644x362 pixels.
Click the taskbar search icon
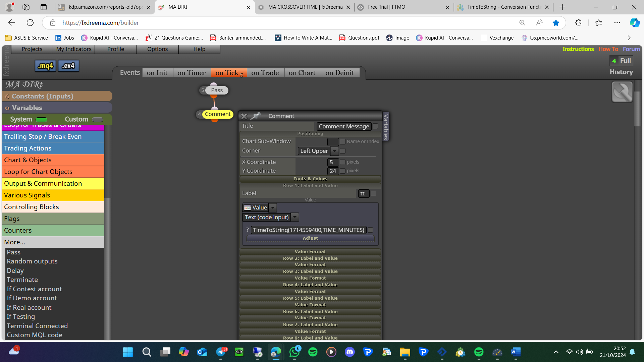coord(147,352)
